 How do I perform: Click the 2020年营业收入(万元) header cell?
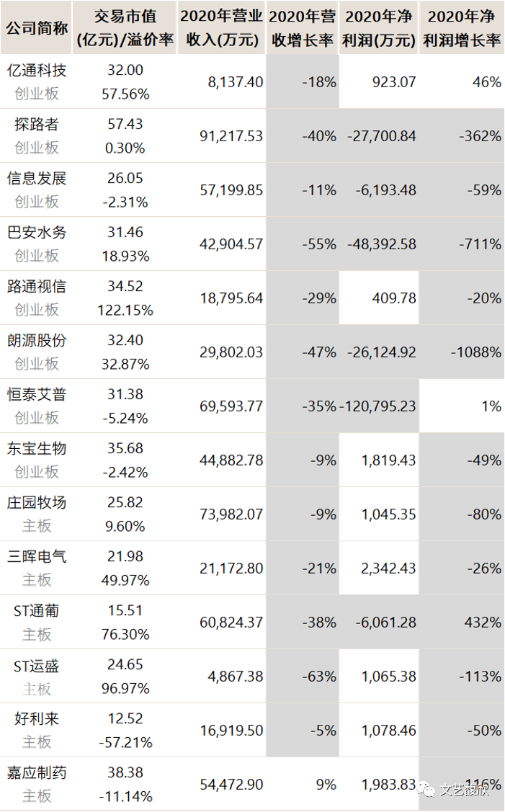coord(222,28)
